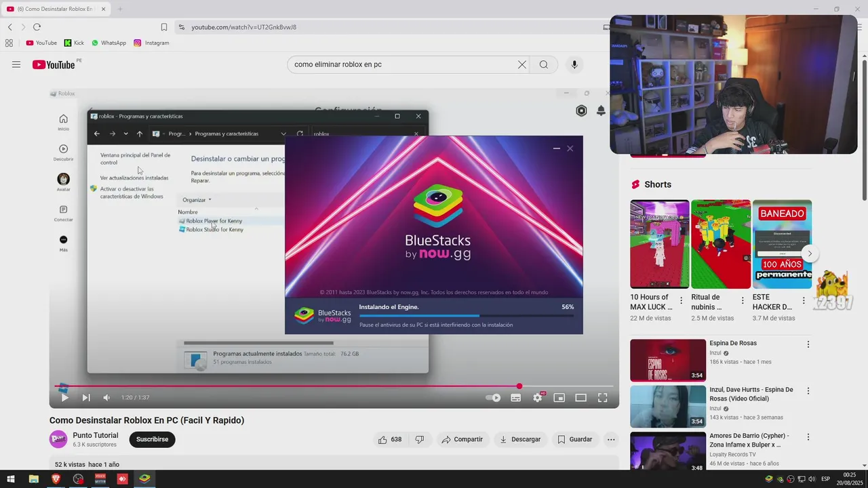
Task: Mute the video volume
Action: [x=106, y=398]
